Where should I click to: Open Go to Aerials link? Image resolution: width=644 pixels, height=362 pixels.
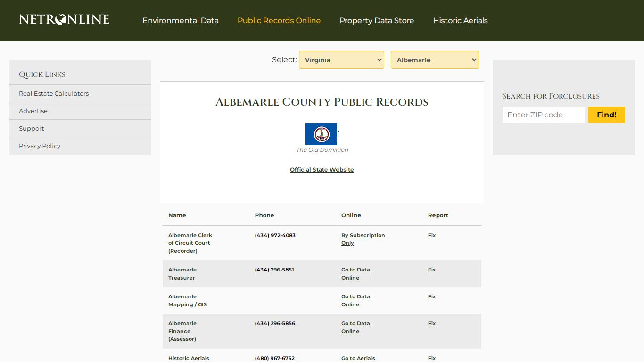[x=358, y=358]
